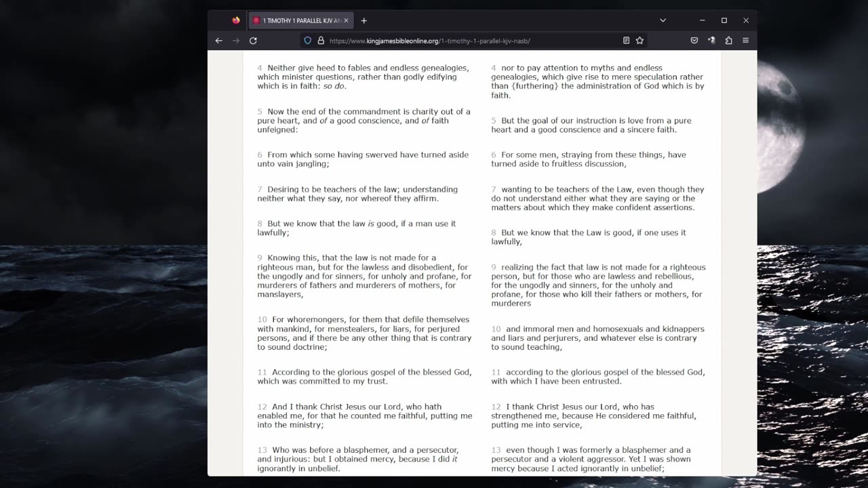Reload the current page
868x488 pixels.
pyautogui.click(x=253, y=41)
